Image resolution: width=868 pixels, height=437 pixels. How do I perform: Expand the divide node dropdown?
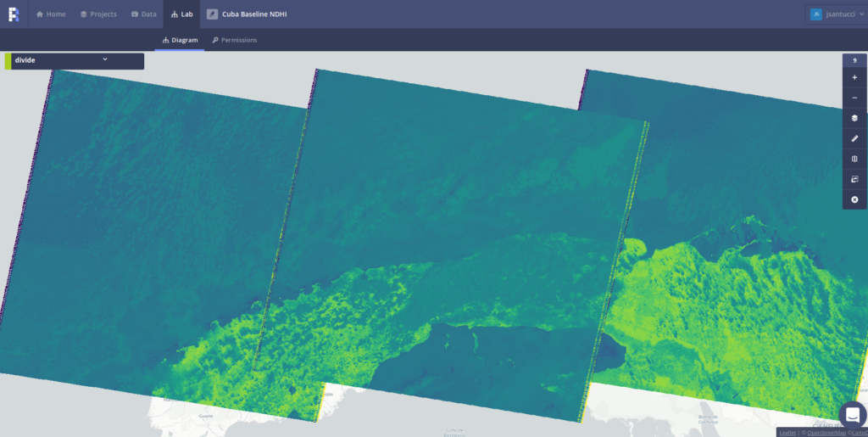point(104,59)
